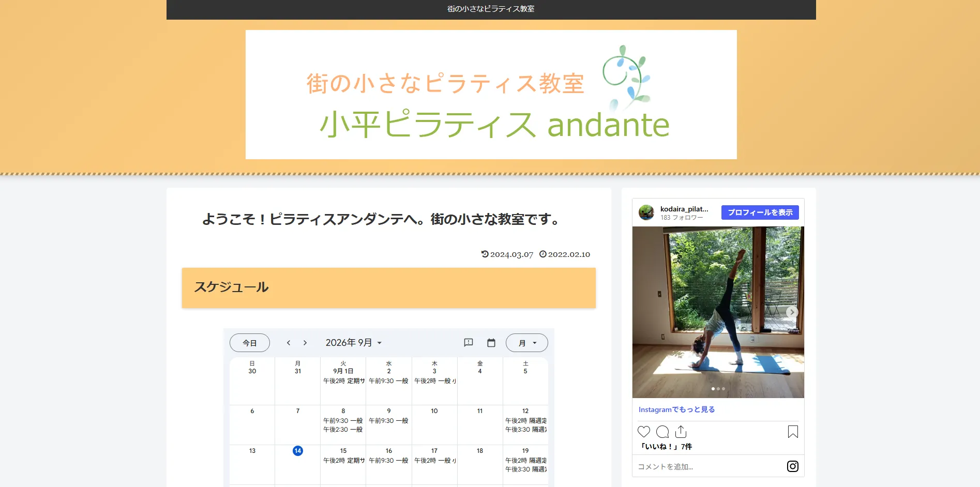Select calendar day 10
The width and height of the screenshot is (980, 487).
pyautogui.click(x=434, y=411)
